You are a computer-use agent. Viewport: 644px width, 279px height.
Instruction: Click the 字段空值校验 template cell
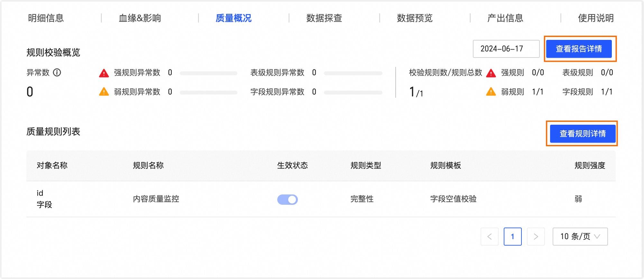tap(454, 199)
